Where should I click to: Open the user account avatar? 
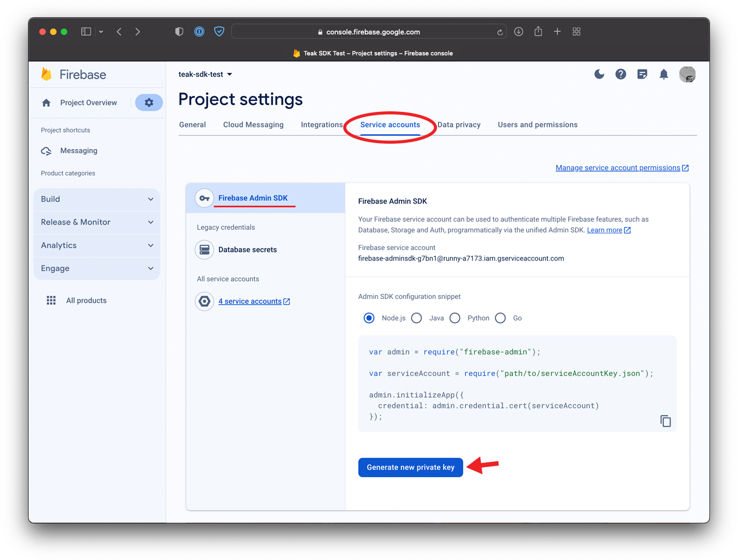687,74
